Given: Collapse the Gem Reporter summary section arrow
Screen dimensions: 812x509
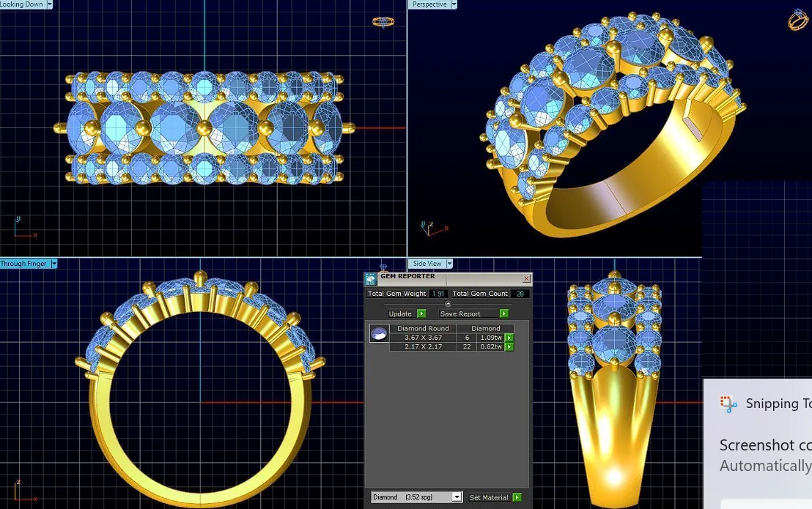Looking at the screenshot, I should click(x=448, y=304).
